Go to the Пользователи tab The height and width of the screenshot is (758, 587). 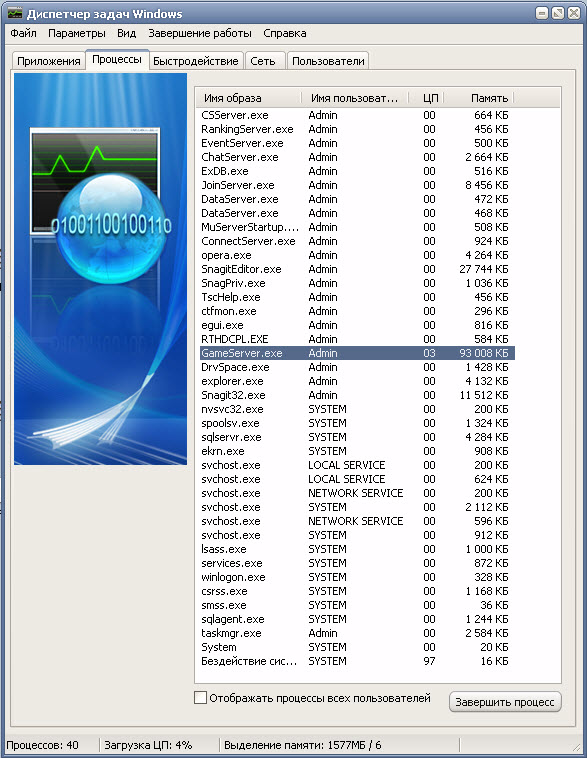[x=328, y=61]
